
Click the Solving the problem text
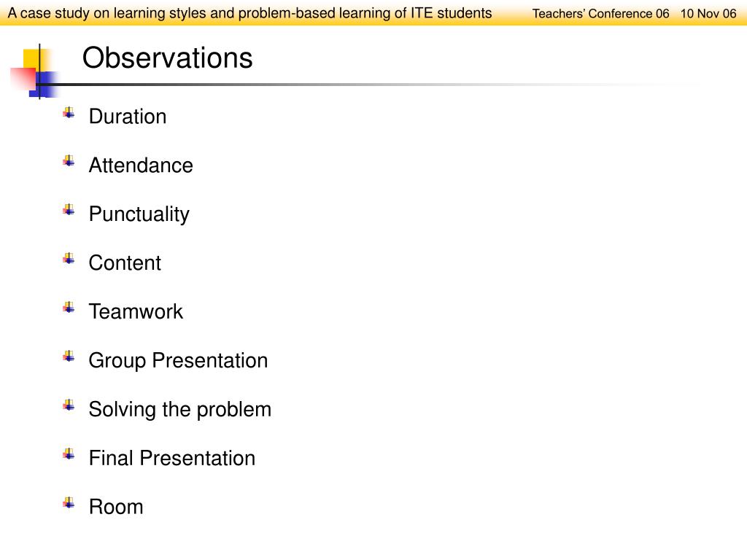[180, 410]
